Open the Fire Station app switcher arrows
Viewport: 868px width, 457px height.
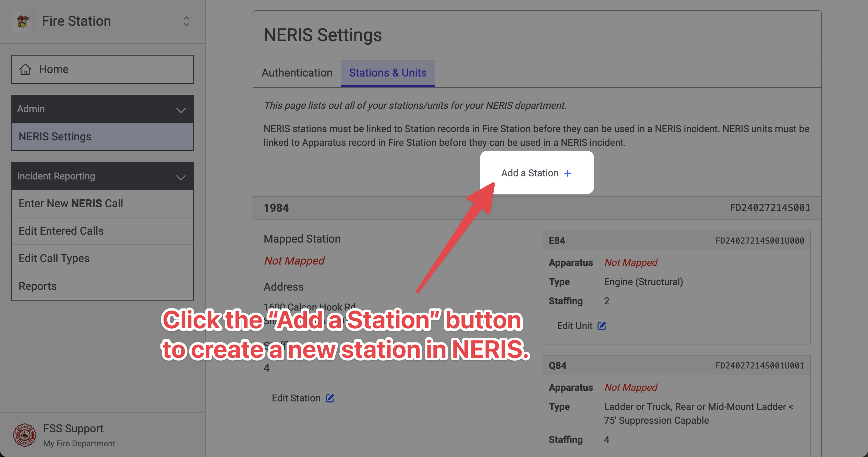click(186, 21)
